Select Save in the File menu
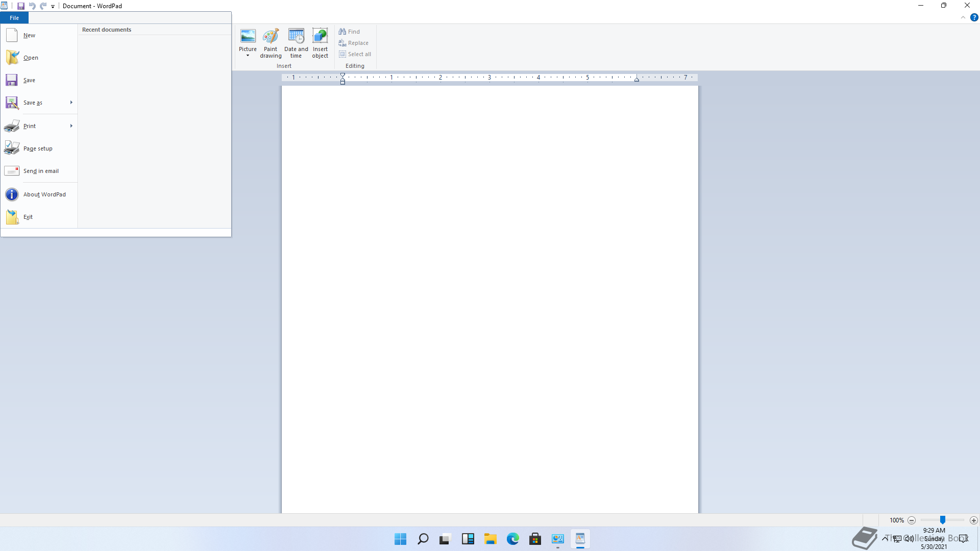980x551 pixels. [39, 80]
